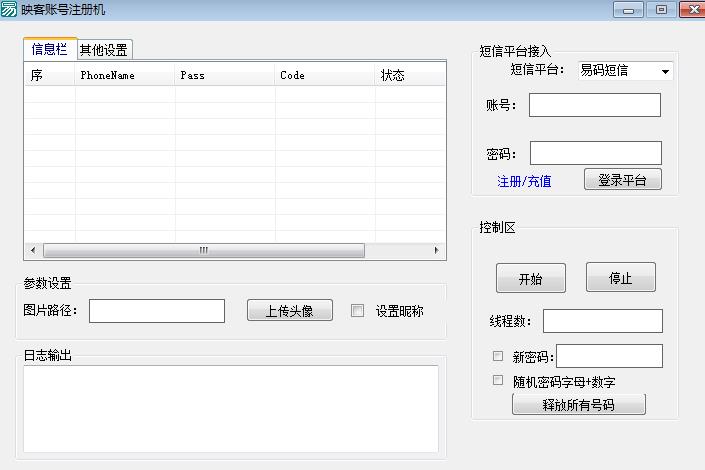Switch to the 其他设置 tab
705x470 pixels.
tap(104, 50)
